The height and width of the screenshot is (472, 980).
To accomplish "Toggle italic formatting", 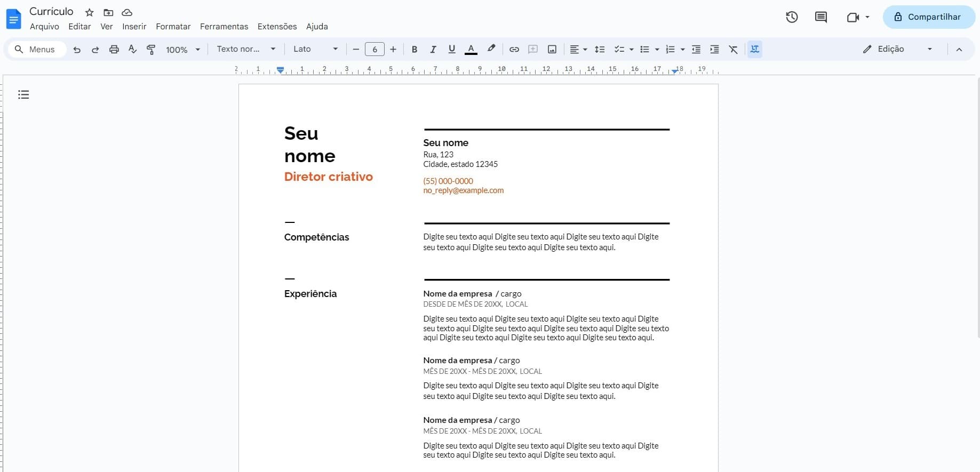I will (x=433, y=50).
